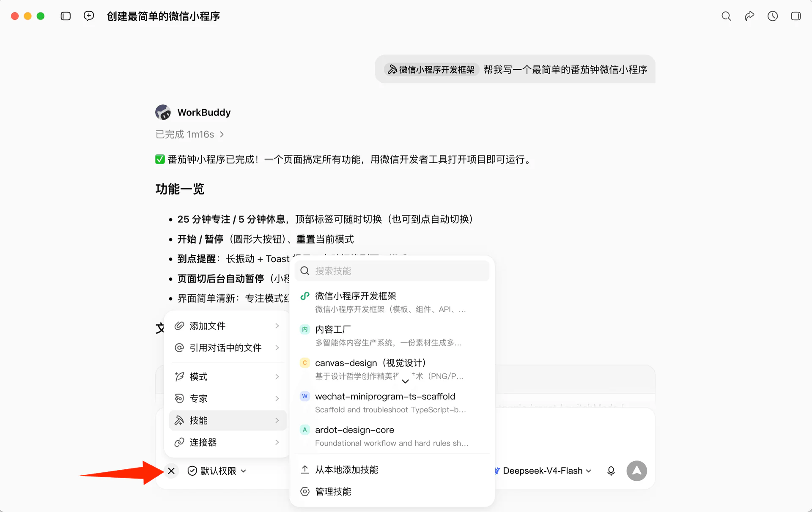Click the 内 badge icon of 内容工厂
The width and height of the screenshot is (812, 512).
[x=304, y=329]
